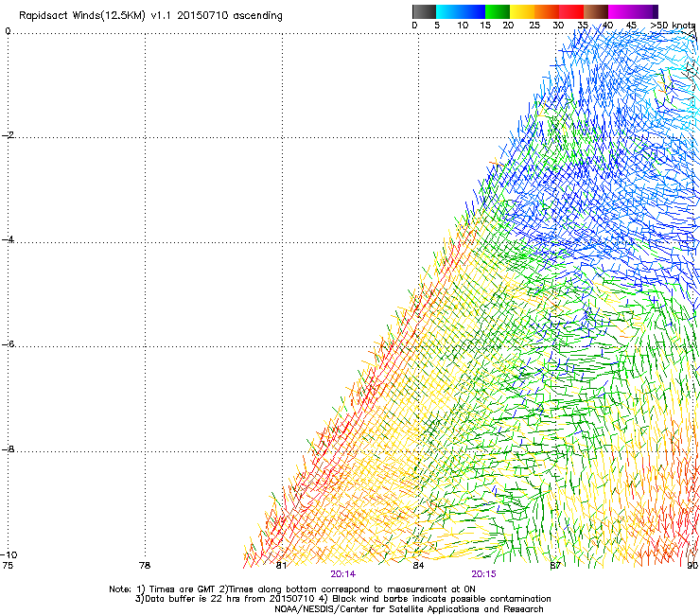Screen dimensions: 700x615
Task: Click the green 15-20 knots legend color
Action: coord(498,11)
